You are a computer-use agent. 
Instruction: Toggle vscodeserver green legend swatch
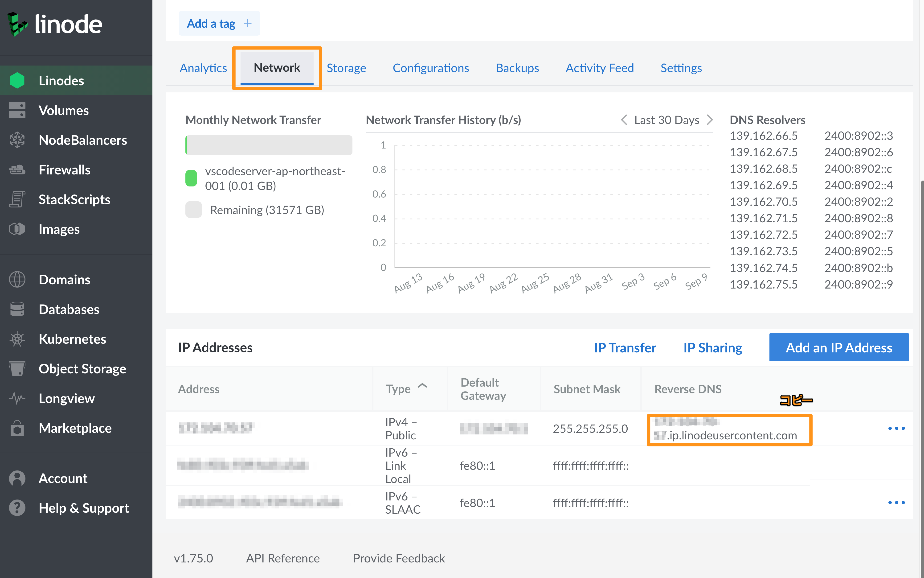coord(191,178)
